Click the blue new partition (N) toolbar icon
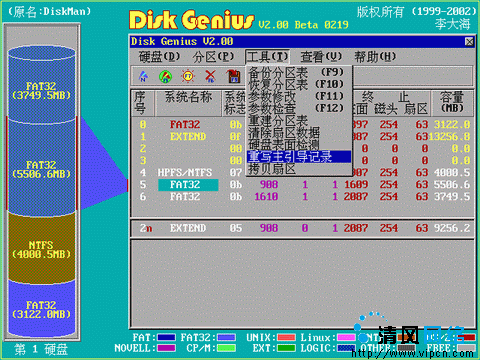 click(x=143, y=77)
